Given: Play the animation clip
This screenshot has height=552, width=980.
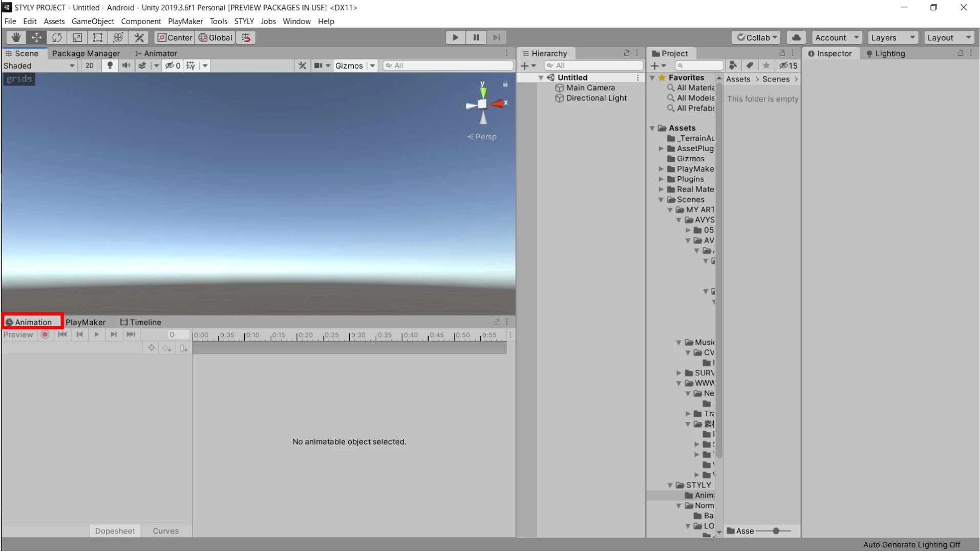Looking at the screenshot, I should (x=97, y=335).
